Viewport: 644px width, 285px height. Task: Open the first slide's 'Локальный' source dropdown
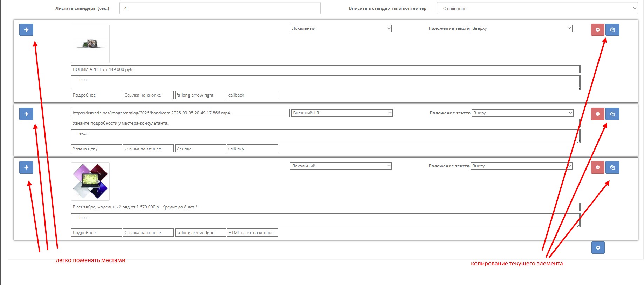341,28
